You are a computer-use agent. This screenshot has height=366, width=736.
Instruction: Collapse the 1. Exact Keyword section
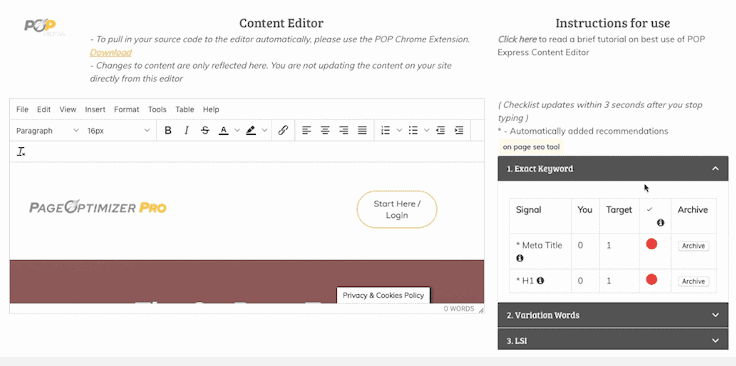coord(613,168)
